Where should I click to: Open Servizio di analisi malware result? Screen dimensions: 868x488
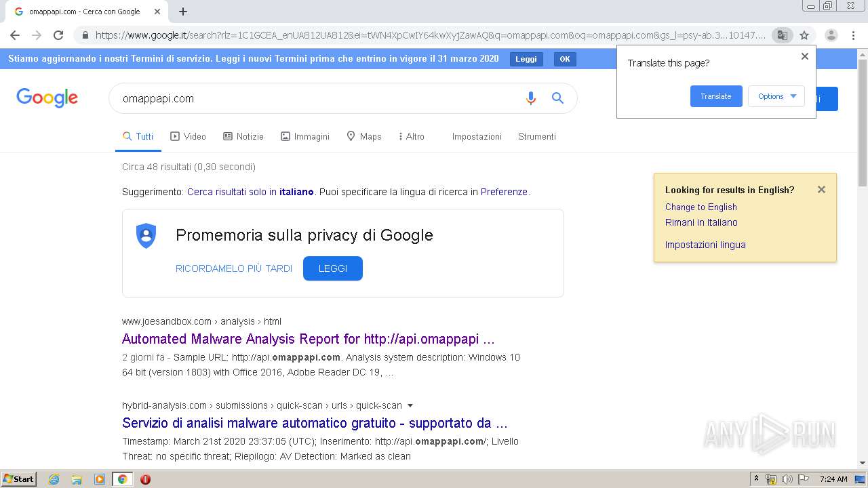click(x=315, y=423)
